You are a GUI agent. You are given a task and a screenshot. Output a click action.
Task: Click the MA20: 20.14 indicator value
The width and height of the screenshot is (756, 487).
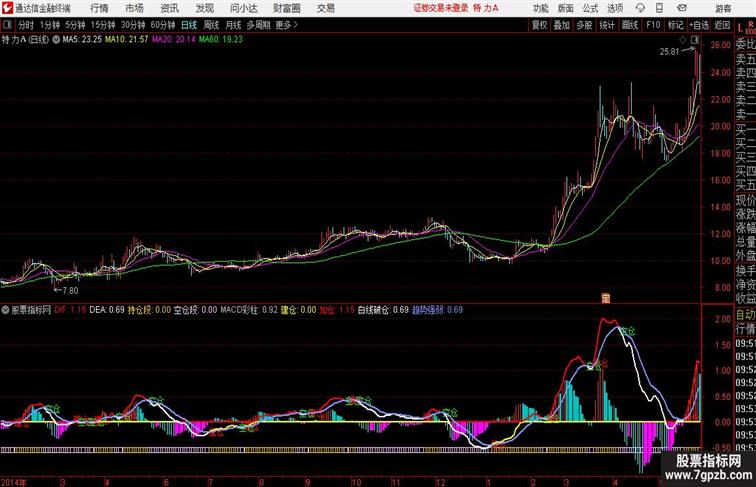click(x=174, y=40)
